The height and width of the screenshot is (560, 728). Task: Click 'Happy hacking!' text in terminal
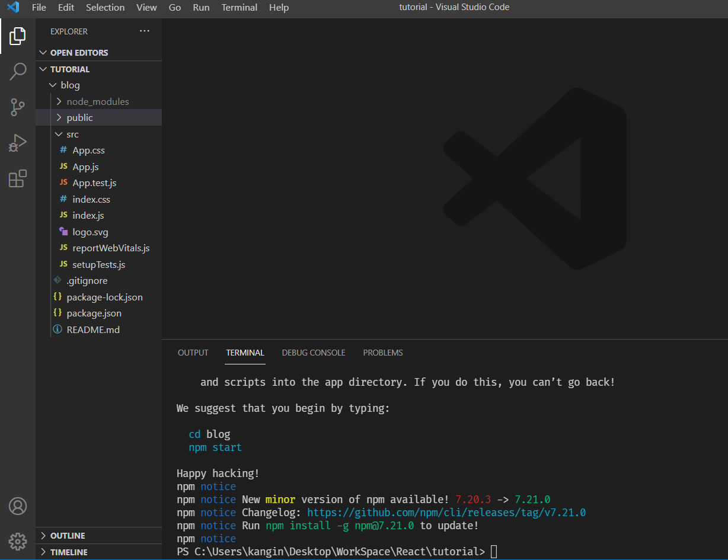click(218, 473)
